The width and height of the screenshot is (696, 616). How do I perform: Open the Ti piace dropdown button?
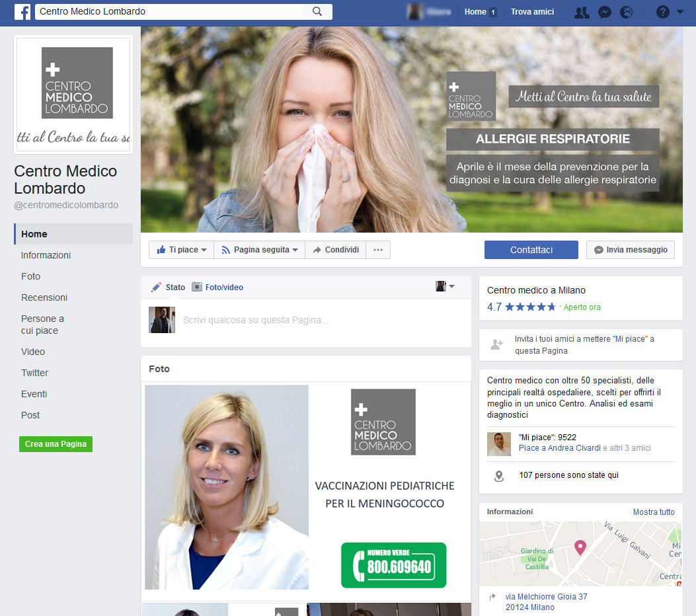pos(182,250)
